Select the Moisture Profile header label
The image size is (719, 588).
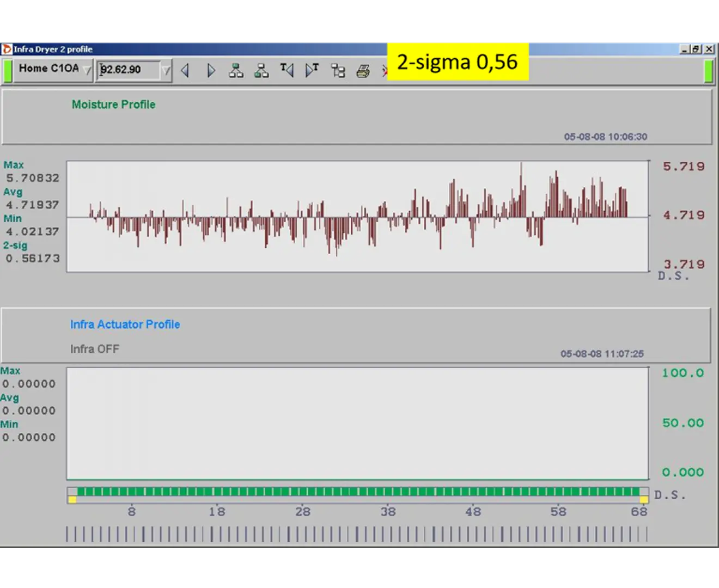[x=113, y=105]
